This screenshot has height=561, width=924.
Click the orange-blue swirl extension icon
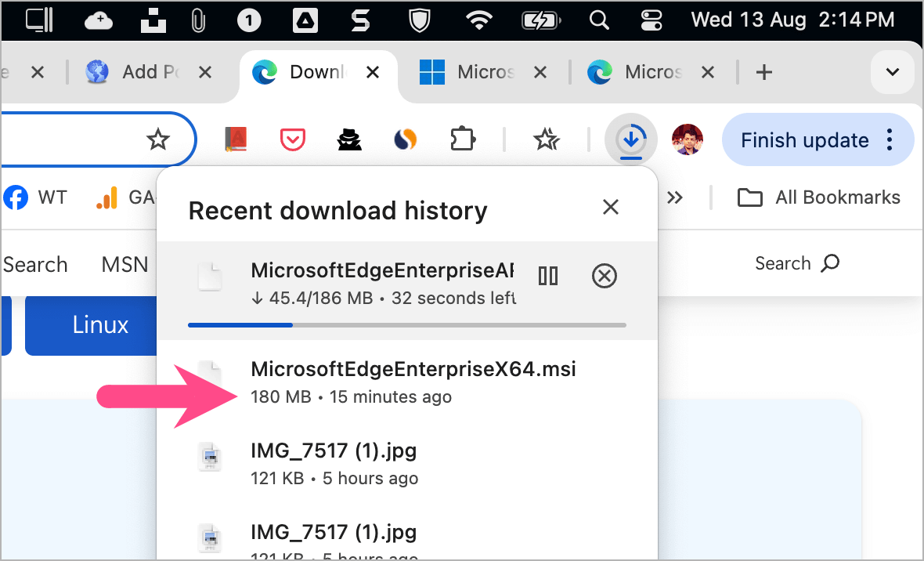406,139
